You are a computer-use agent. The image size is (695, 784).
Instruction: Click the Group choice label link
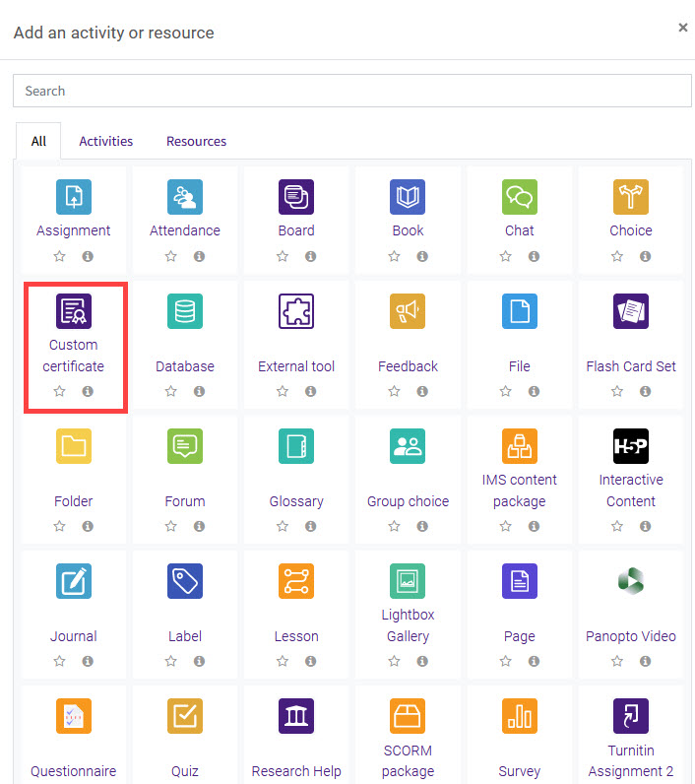pyautogui.click(x=408, y=501)
